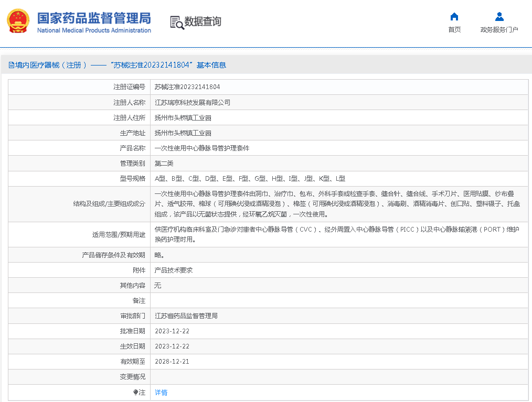Viewport: 532px width, 402px height.
Task: Click the 注册人名称 label
Action: point(129,102)
